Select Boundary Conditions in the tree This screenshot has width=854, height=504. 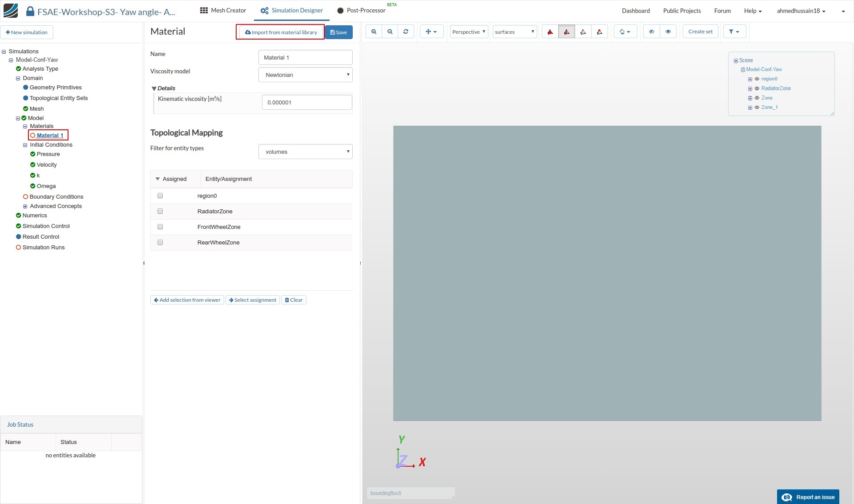coord(56,196)
